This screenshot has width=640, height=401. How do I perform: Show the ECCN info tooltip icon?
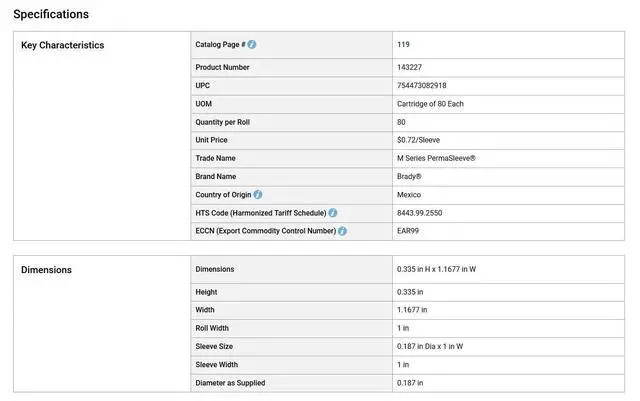[x=342, y=231]
